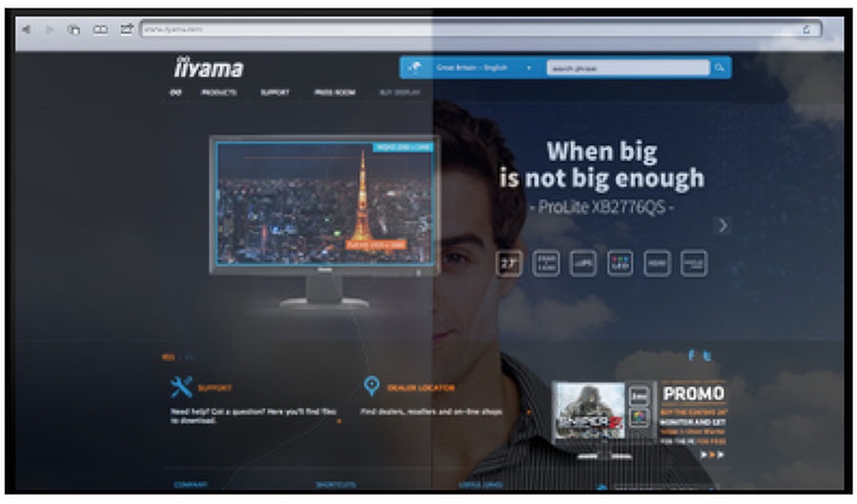Click the share icon left of address bar
This screenshot has height=504, width=857.
(126, 29)
